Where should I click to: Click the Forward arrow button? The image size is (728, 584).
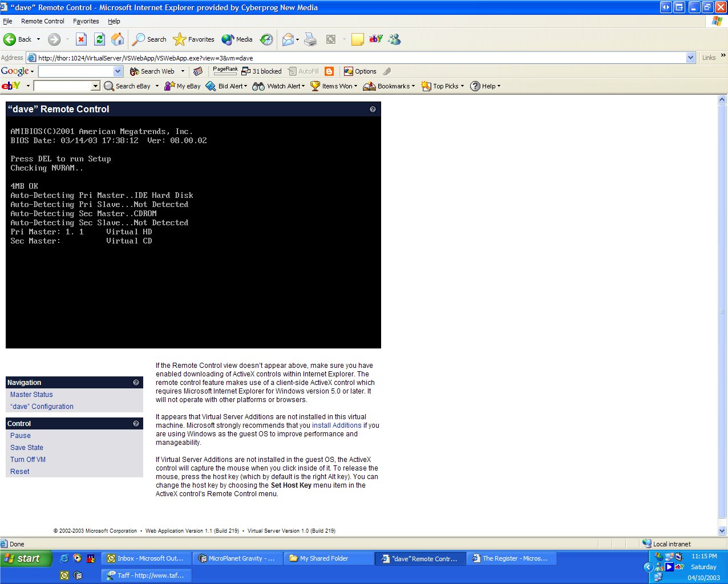[54, 39]
